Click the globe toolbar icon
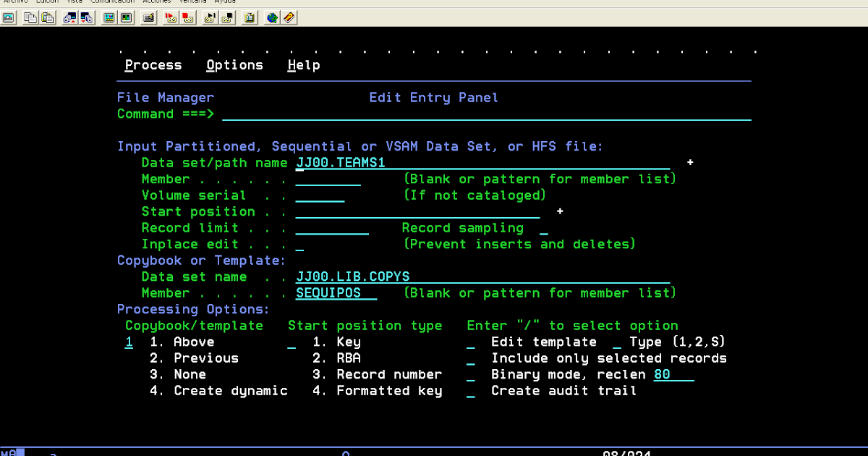 273,17
